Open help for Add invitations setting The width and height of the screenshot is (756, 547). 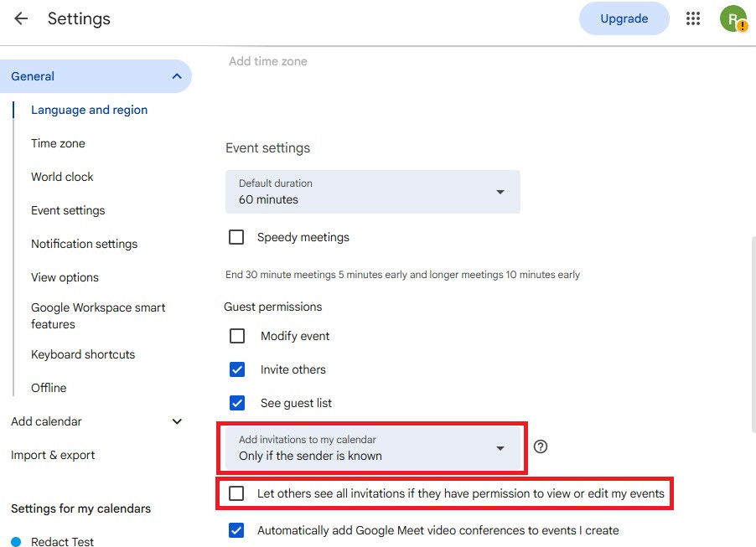[541, 446]
